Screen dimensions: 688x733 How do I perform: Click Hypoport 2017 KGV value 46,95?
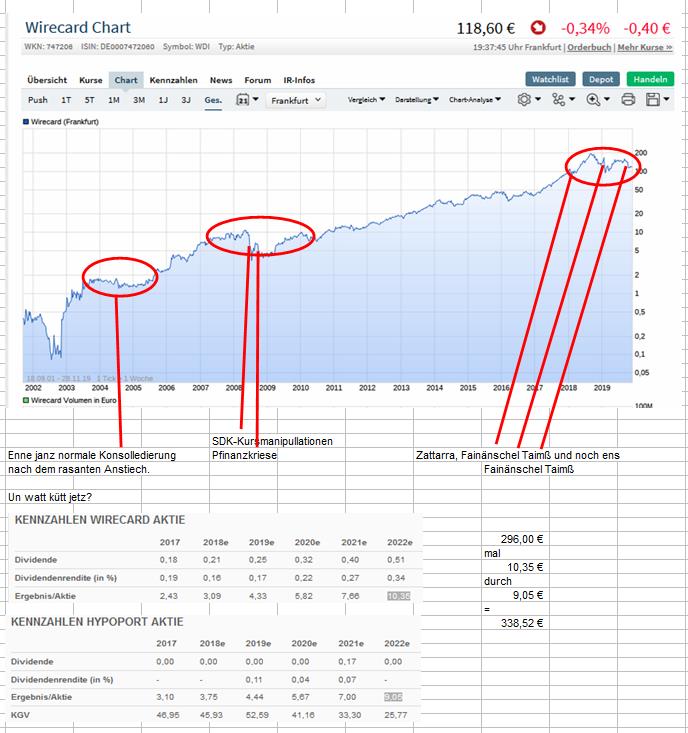pyautogui.click(x=167, y=715)
